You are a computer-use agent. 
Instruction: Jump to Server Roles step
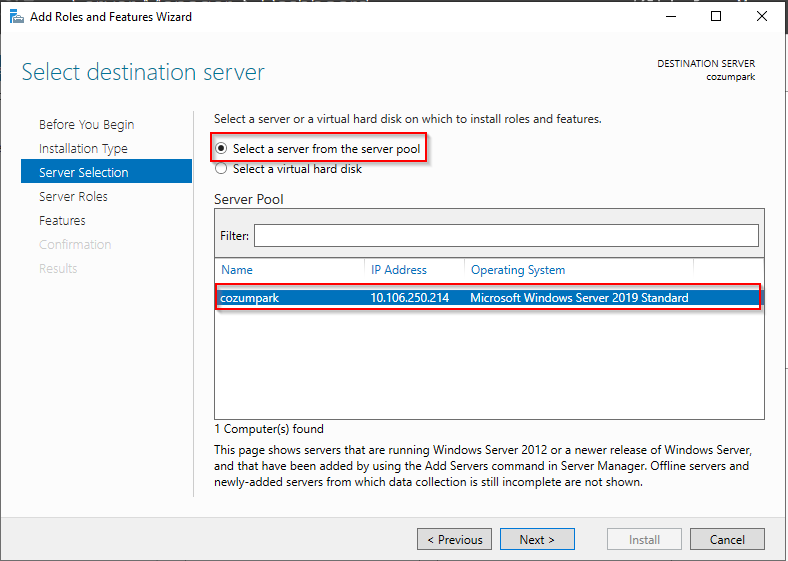click(x=73, y=197)
